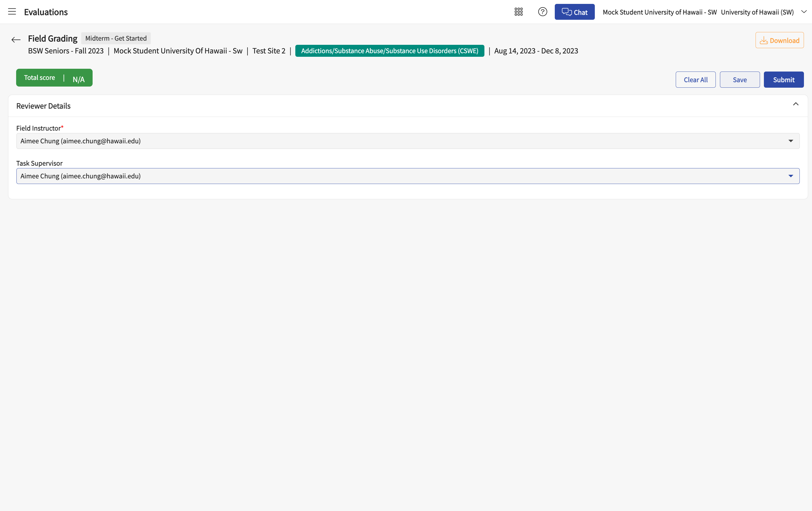Go back using the left arrow

click(x=16, y=40)
